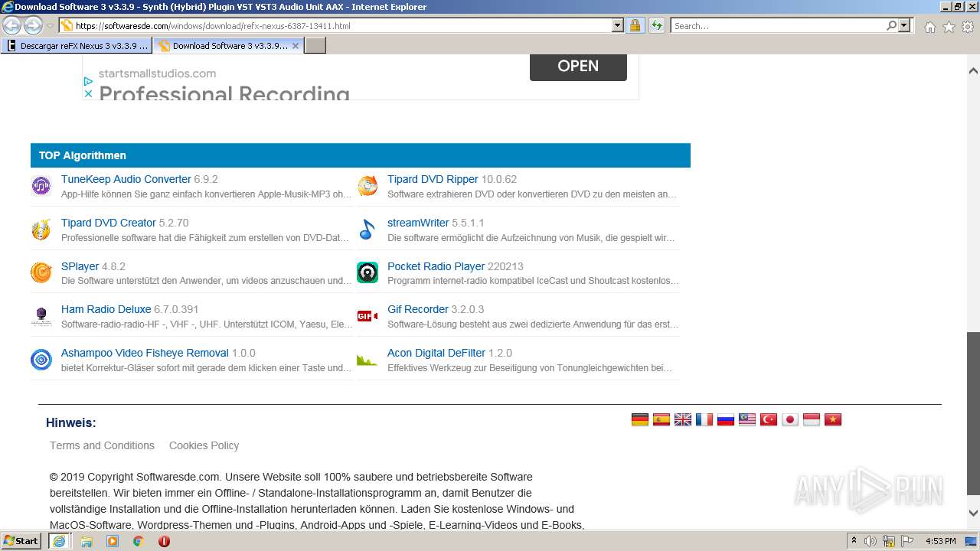This screenshot has height=551, width=980.
Task: Click the OPEN ad button
Action: click(578, 67)
